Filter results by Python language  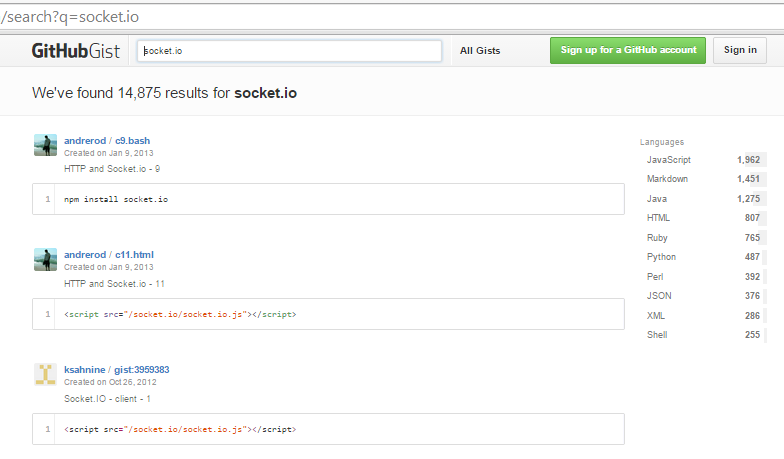[703, 257]
